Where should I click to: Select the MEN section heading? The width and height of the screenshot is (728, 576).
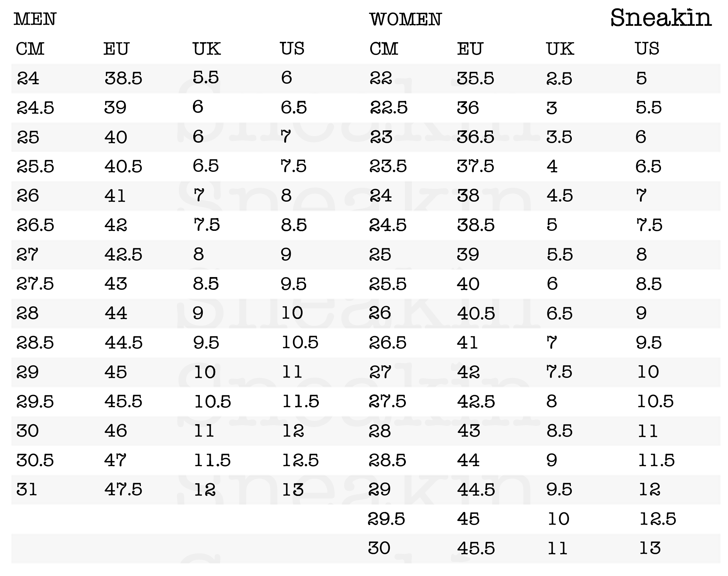[35, 19]
